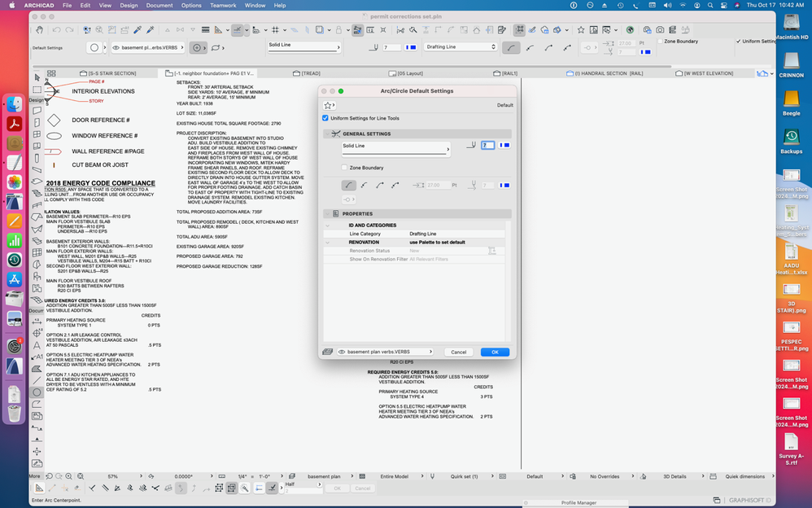Collapse the General Settings panel
812x508 pixels.
point(327,134)
